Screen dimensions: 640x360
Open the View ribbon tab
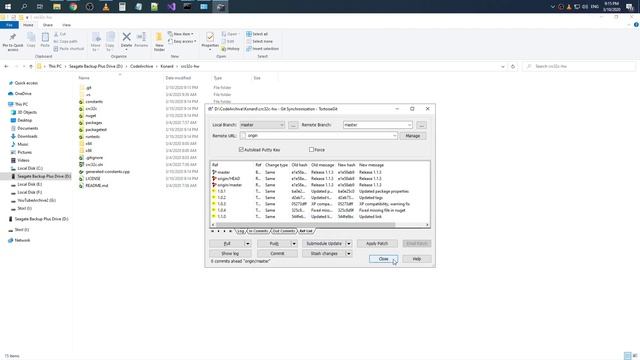[66, 25]
